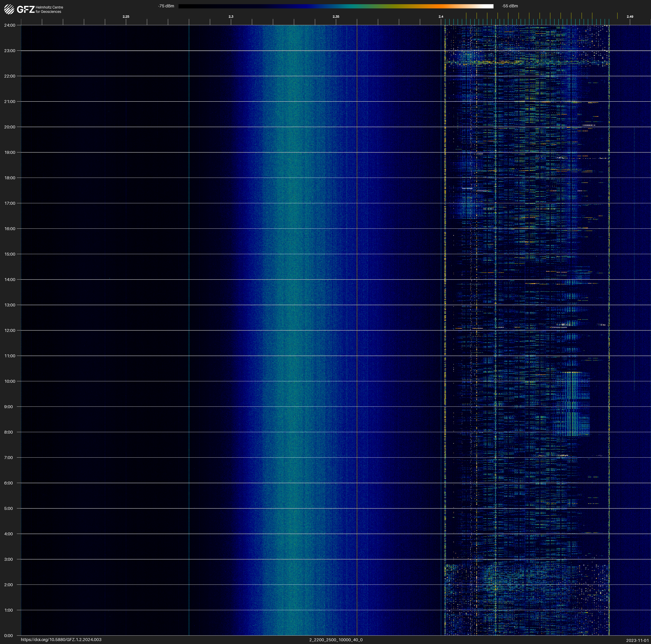Select the 2.3 frequency axis label
Screen dimensions: 651x644
231,17
